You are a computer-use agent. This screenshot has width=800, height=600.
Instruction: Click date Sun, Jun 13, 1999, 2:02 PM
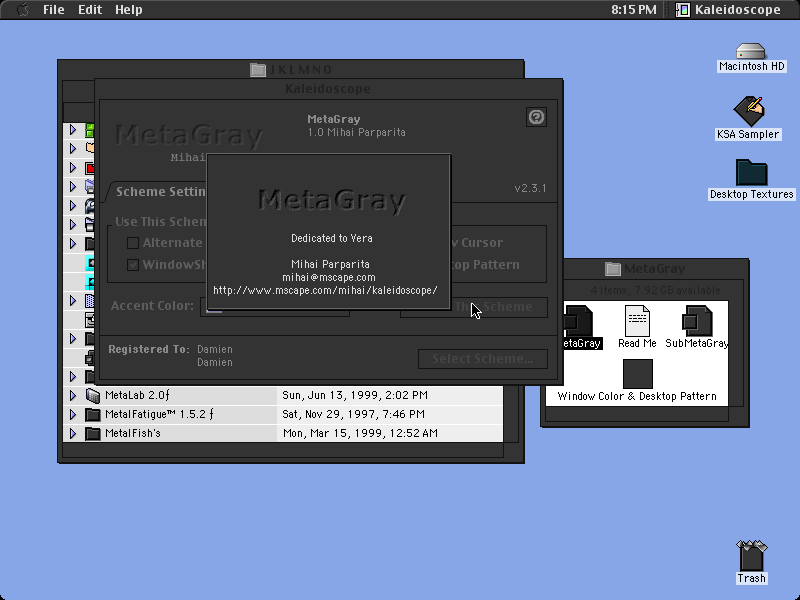click(355, 395)
